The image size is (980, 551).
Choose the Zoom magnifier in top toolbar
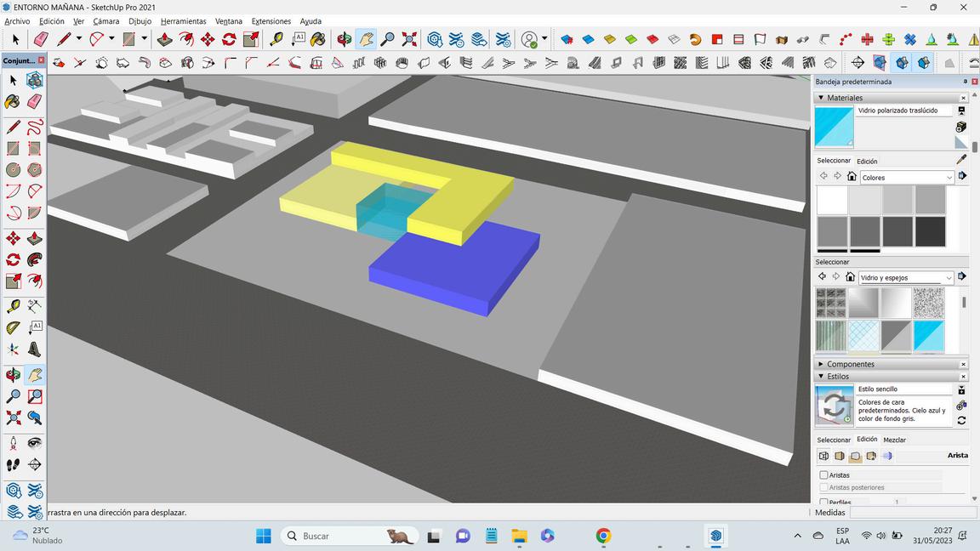coord(388,40)
